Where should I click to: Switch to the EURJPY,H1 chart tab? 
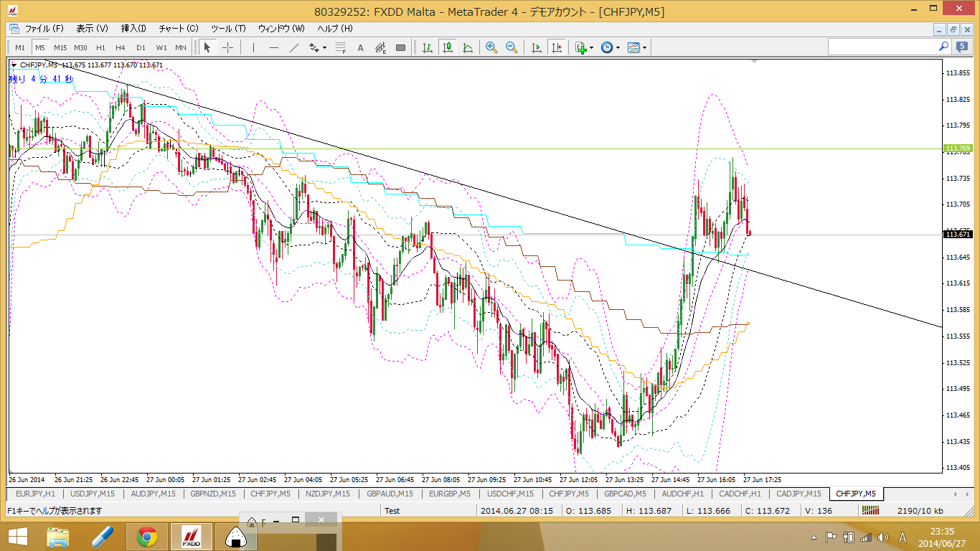point(35,494)
